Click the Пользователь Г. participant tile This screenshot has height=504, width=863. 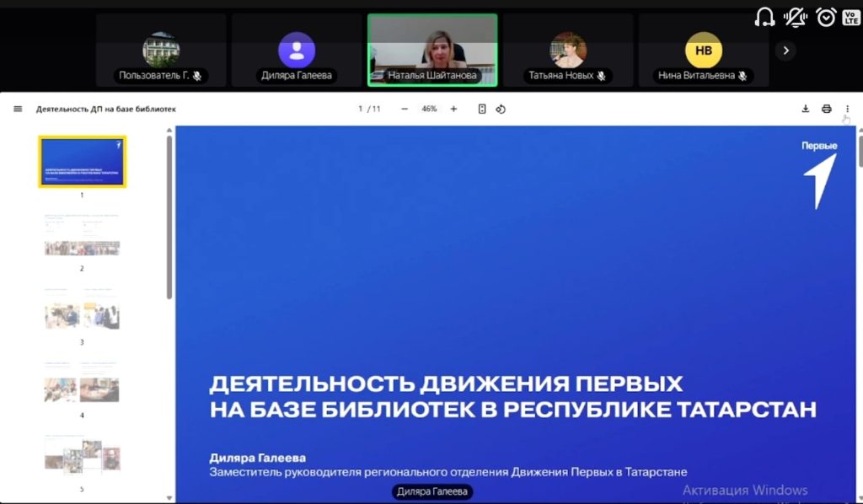161,51
